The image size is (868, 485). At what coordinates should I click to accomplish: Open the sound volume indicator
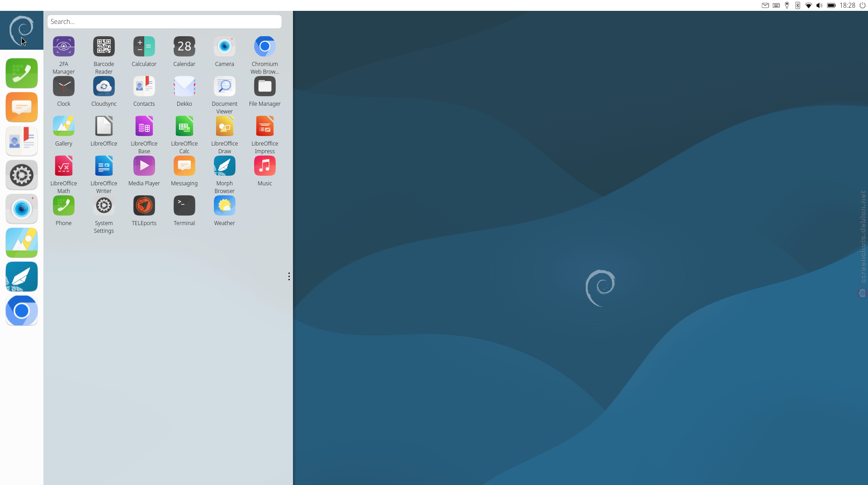tap(820, 5)
